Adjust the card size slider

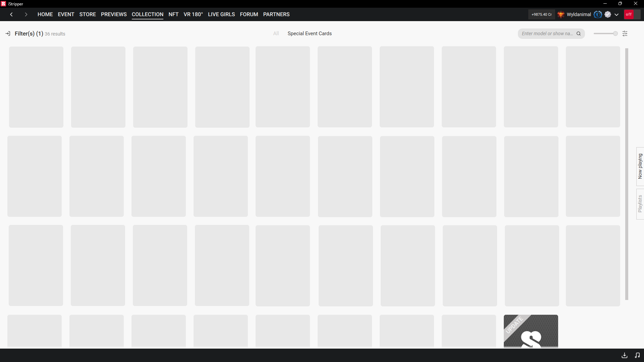[x=615, y=34]
